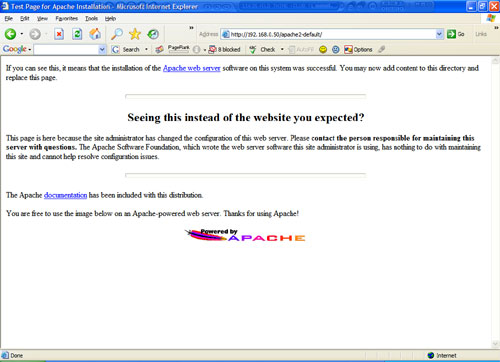The width and height of the screenshot is (500, 362).
Task: Click the scrollbar down arrow
Action: point(495,344)
